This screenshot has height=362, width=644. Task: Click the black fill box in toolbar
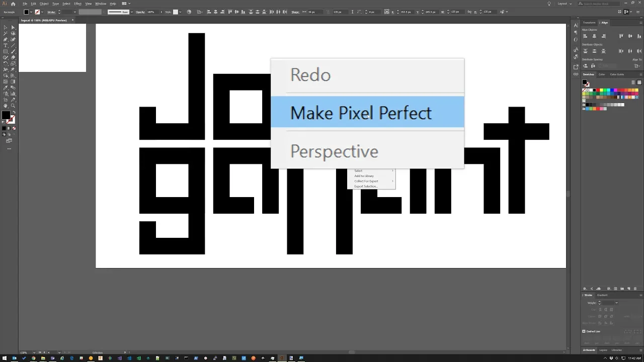pyautogui.click(x=6, y=116)
